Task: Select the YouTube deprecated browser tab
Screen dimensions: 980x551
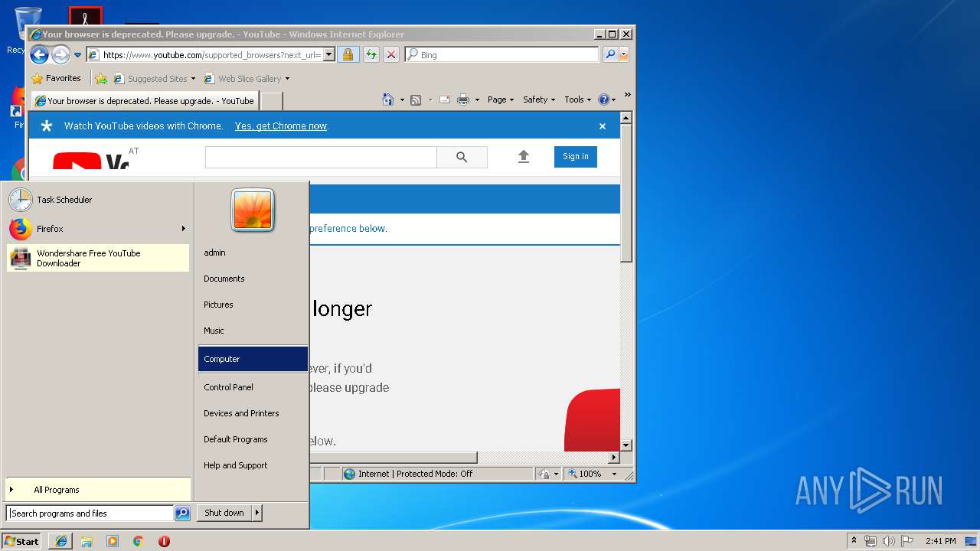Action: pyautogui.click(x=145, y=100)
